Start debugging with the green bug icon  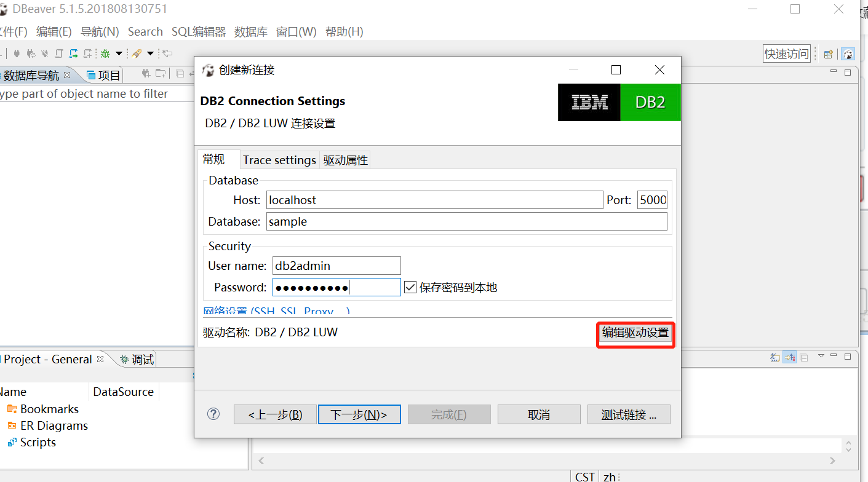105,53
